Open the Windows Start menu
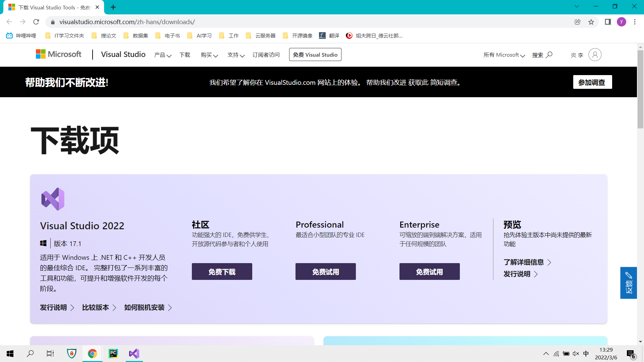The height and width of the screenshot is (362, 644). click(10, 354)
